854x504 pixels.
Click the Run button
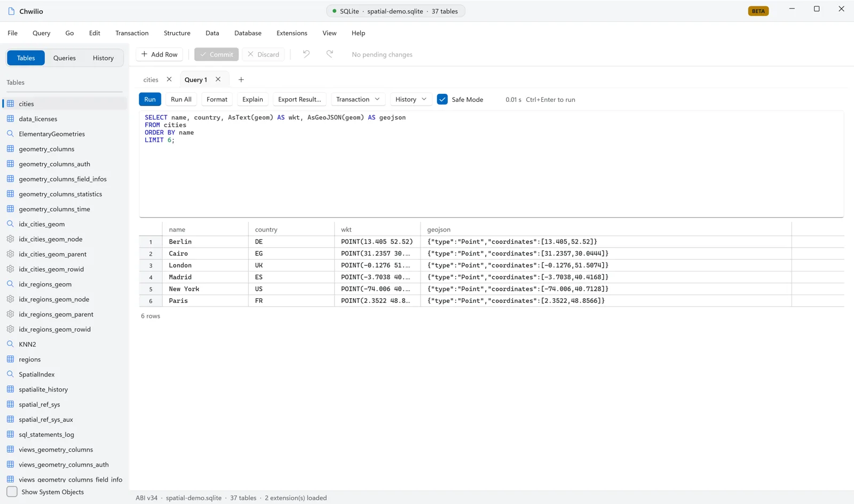coord(150,99)
